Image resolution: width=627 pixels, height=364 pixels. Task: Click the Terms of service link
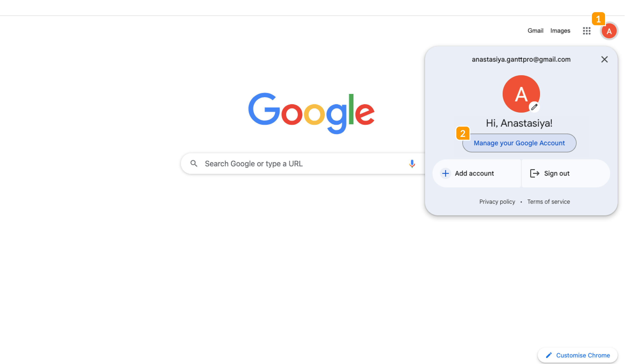548,201
